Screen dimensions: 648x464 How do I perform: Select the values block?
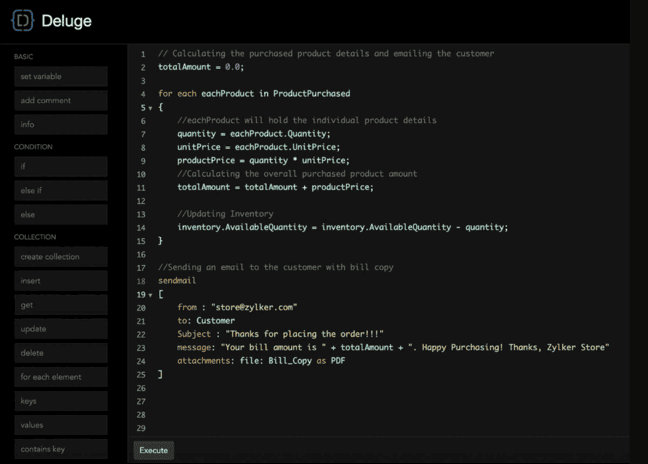pos(61,425)
